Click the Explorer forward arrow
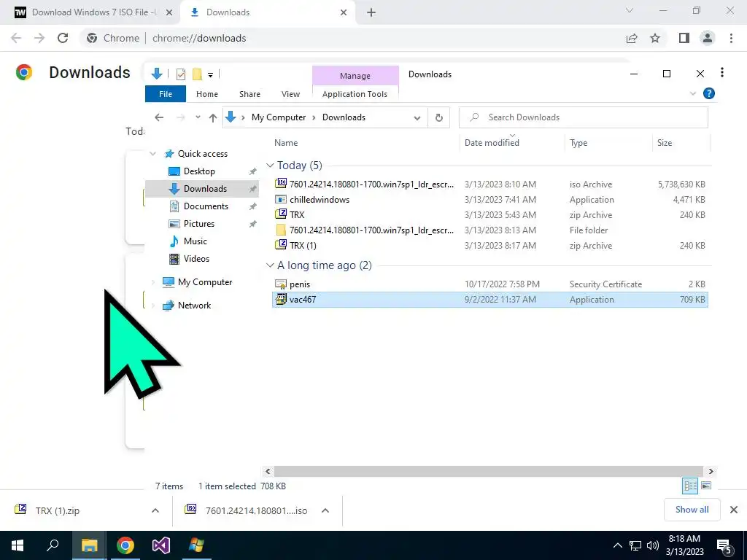This screenshot has height=560, width=747. point(181,117)
